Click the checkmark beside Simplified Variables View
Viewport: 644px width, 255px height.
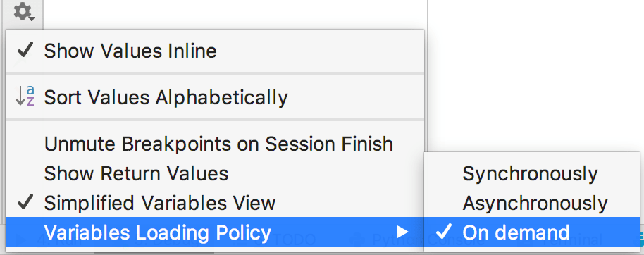click(x=25, y=203)
